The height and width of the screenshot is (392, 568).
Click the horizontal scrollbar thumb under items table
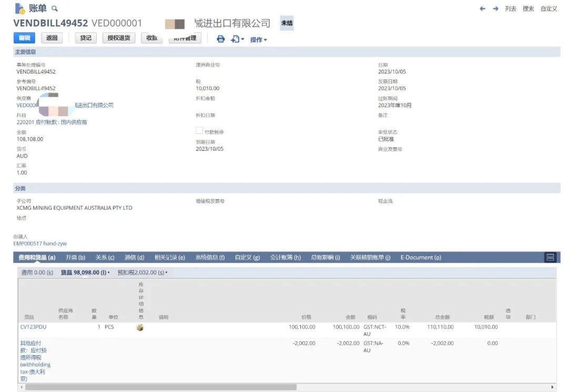click(161, 387)
